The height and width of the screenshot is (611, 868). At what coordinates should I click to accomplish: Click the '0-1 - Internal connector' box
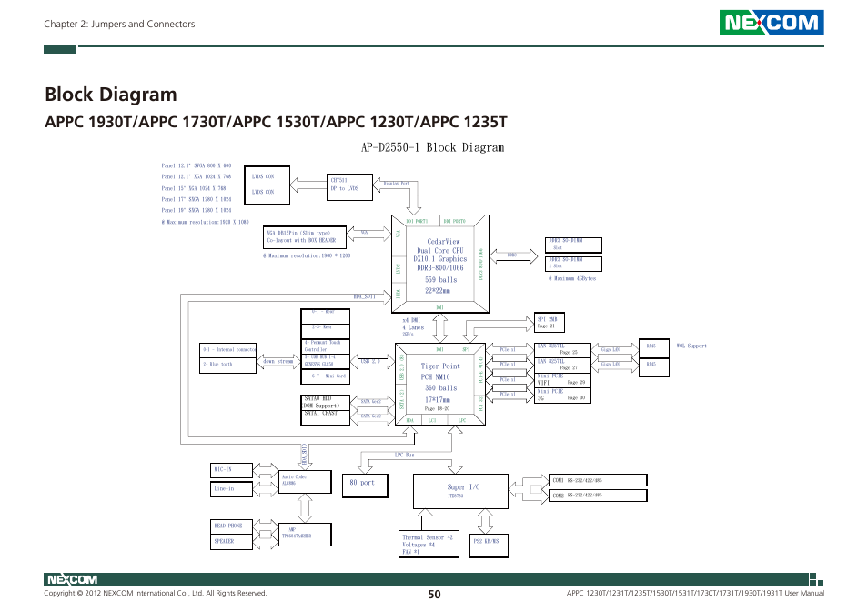click(228, 351)
